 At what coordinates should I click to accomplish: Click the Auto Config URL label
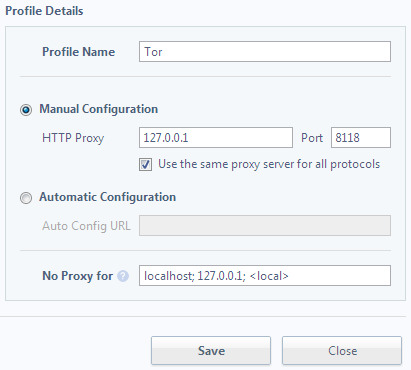(x=86, y=226)
